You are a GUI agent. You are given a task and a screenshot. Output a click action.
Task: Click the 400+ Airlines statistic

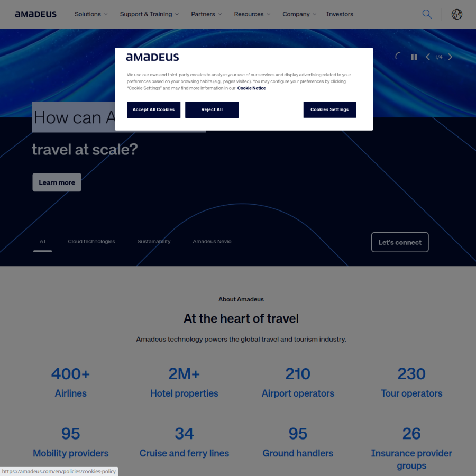[71, 382]
